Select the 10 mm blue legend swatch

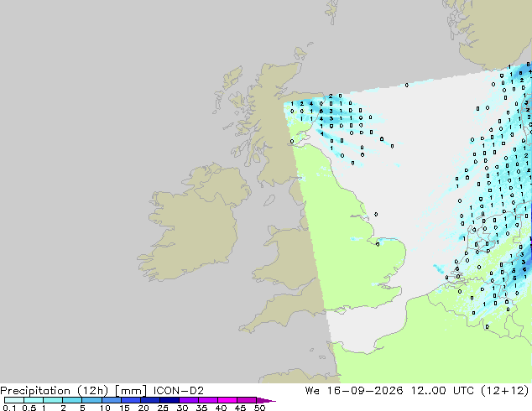point(112,400)
